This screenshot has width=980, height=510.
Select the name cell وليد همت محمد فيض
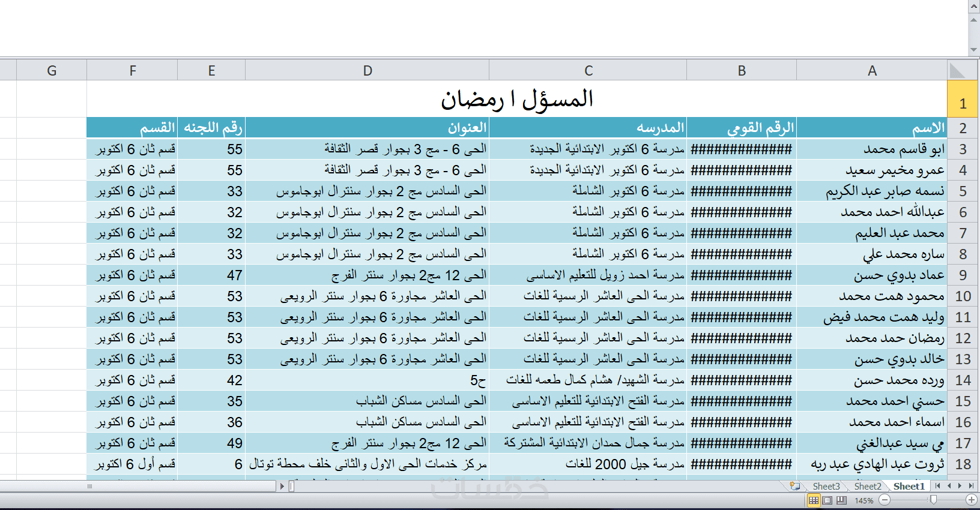(x=872, y=317)
